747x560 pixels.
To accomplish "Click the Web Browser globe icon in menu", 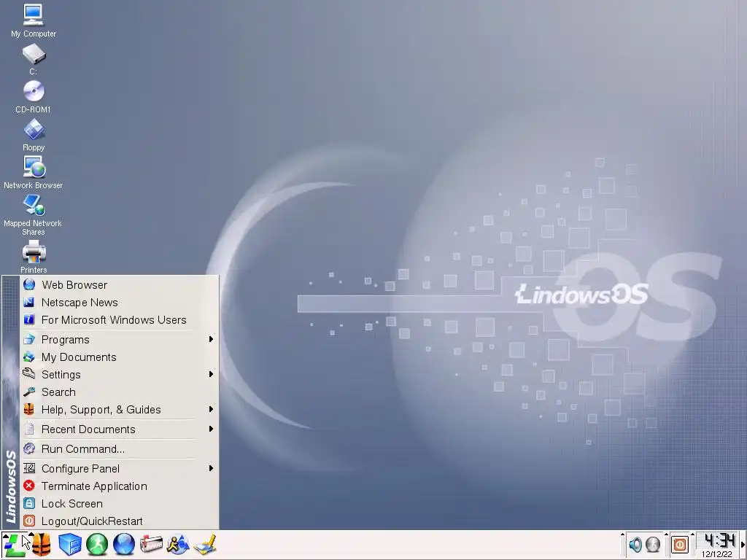I will [x=29, y=285].
